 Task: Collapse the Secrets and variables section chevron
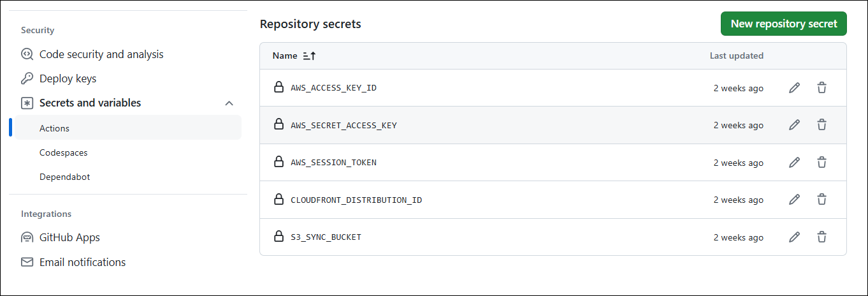pyautogui.click(x=229, y=103)
